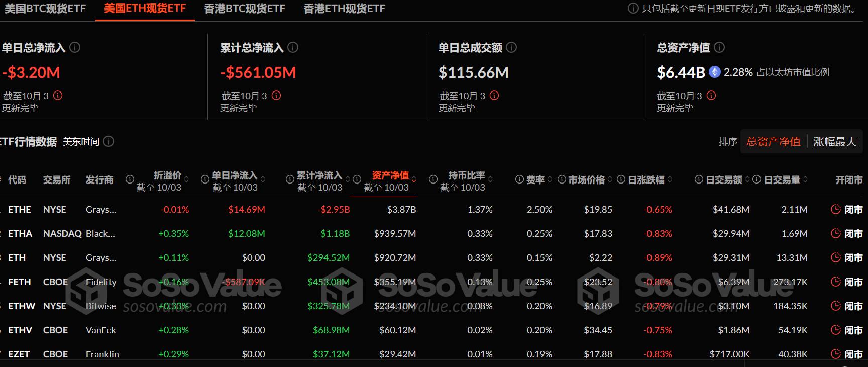Click info icon before 市场价格 header
Viewport: 868px width, 367px height.
[x=562, y=179]
